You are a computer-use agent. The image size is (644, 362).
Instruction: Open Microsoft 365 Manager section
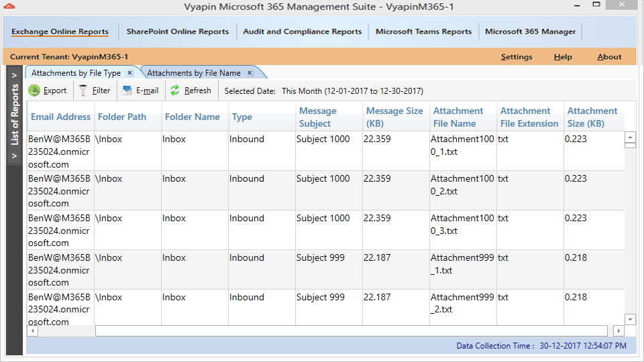click(530, 32)
